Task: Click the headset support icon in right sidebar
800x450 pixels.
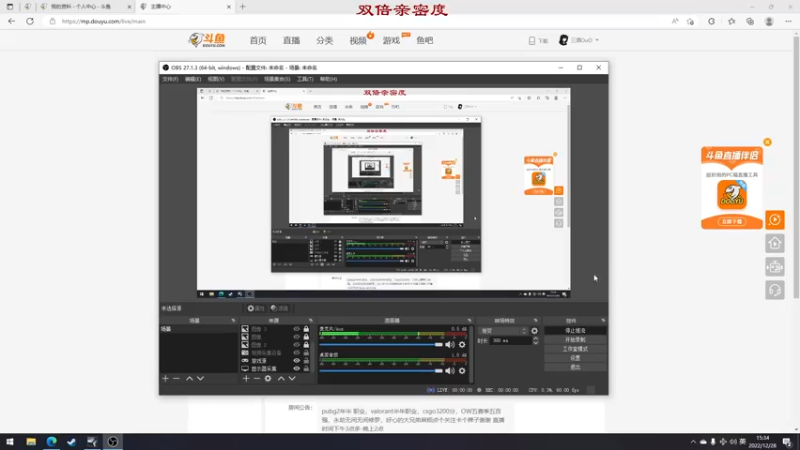Action: tap(774, 290)
